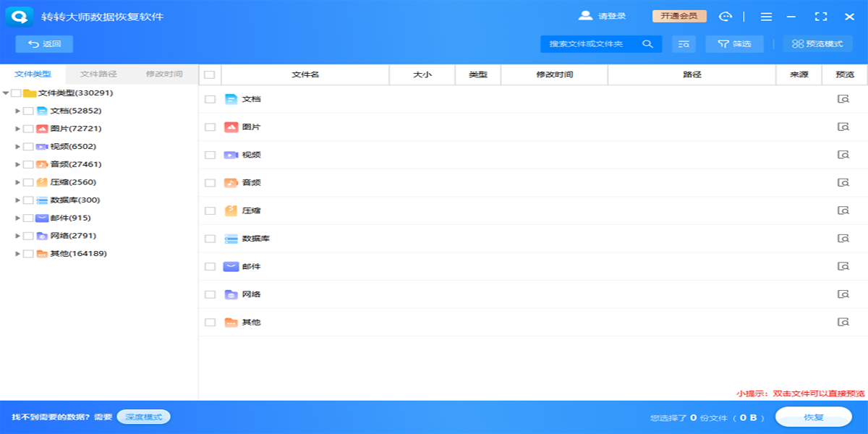
Task: Toggle the select-all checkbox in table header
Action: point(210,75)
